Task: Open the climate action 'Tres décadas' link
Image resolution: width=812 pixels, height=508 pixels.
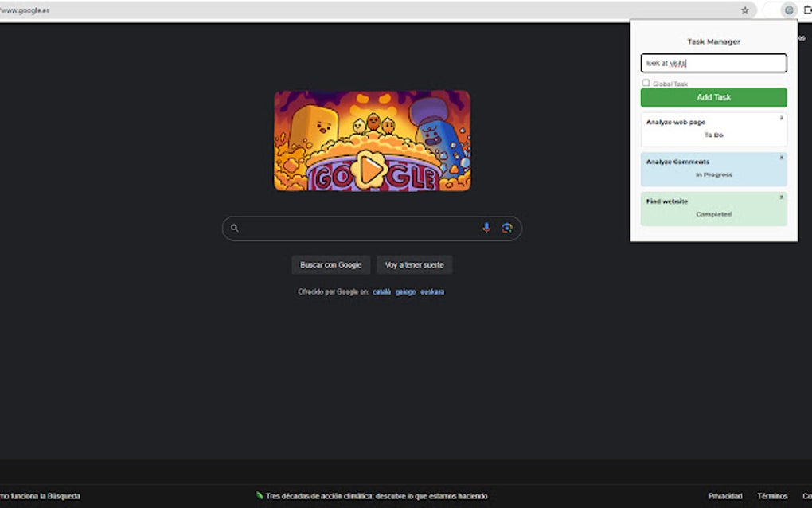Action: (377, 496)
